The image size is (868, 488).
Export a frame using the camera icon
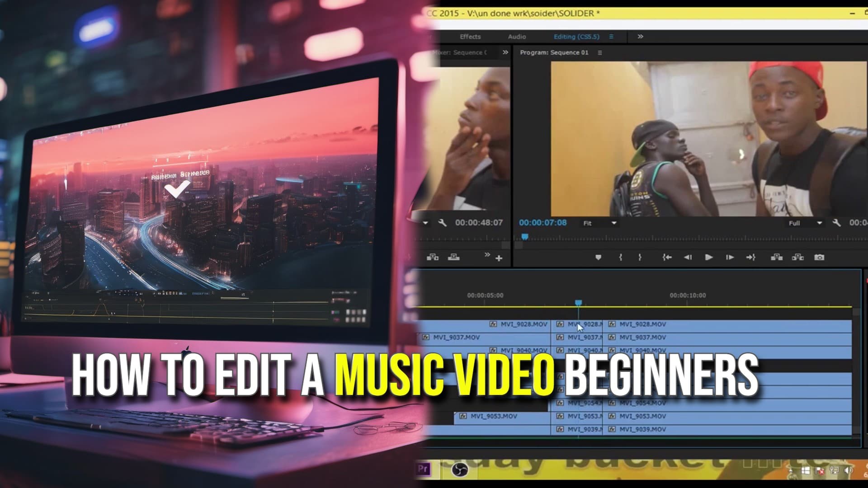(x=821, y=257)
